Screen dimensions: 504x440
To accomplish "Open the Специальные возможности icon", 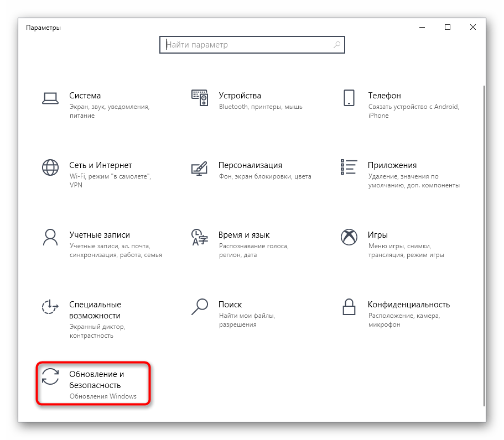I will coord(50,307).
